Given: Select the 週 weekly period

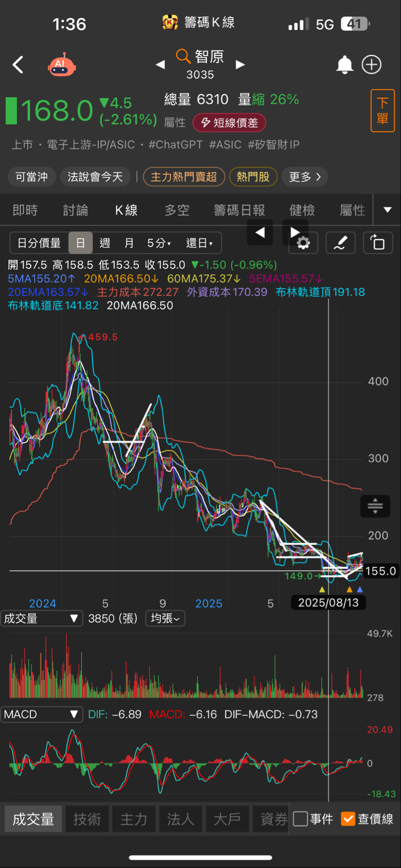Looking at the screenshot, I should click(105, 243).
